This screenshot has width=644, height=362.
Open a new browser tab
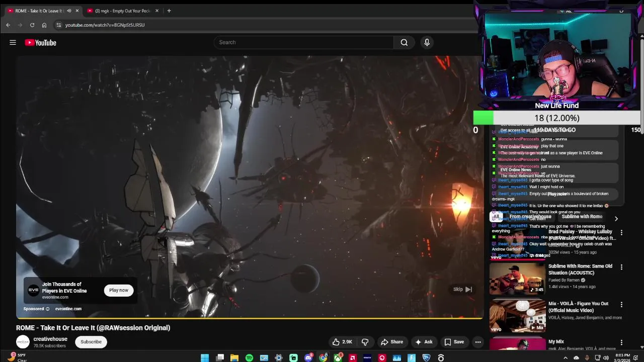[x=169, y=11]
